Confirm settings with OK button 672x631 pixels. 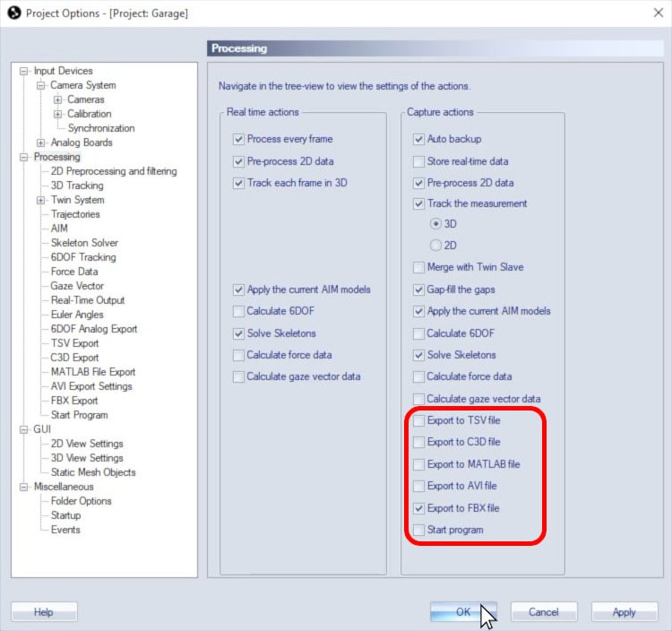point(463,611)
